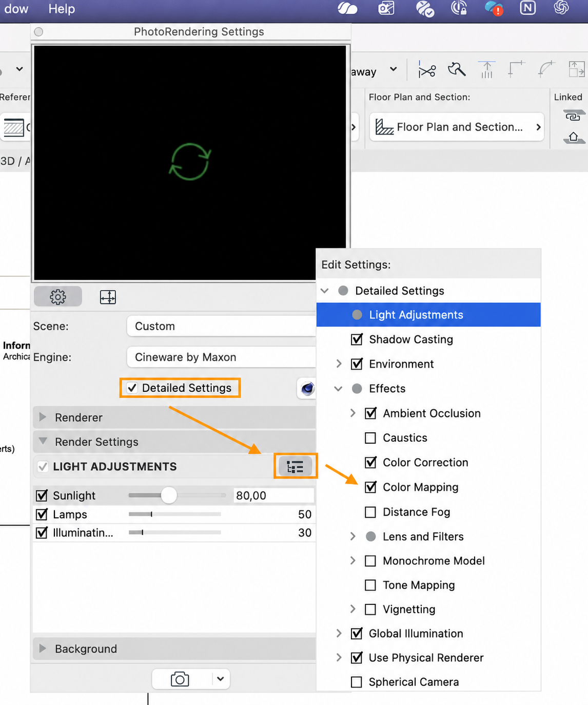Open the render size tab icon
The height and width of the screenshot is (705, 588).
click(108, 297)
